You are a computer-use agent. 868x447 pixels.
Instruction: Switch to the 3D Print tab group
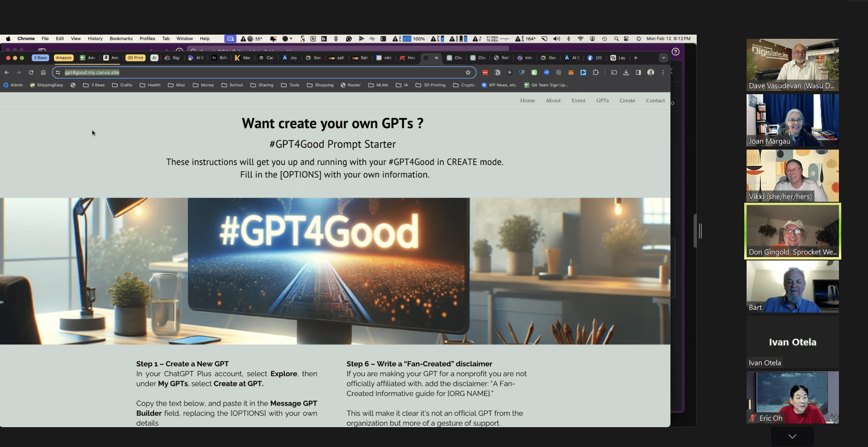point(135,58)
